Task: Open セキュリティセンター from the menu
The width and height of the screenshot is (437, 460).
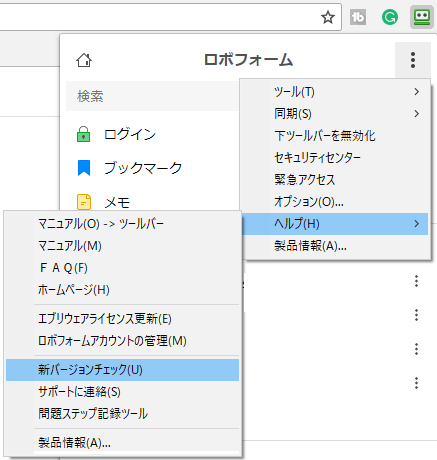Action: coord(335,158)
